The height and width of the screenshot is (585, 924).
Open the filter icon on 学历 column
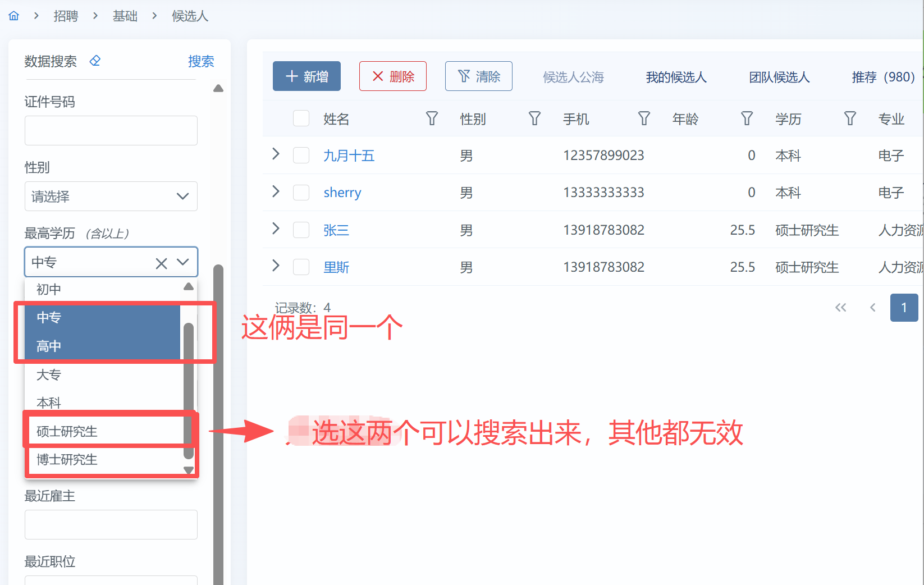(850, 118)
